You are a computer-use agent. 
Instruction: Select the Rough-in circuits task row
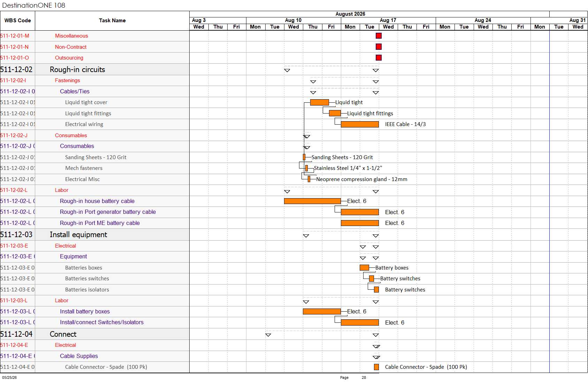[x=95, y=69]
